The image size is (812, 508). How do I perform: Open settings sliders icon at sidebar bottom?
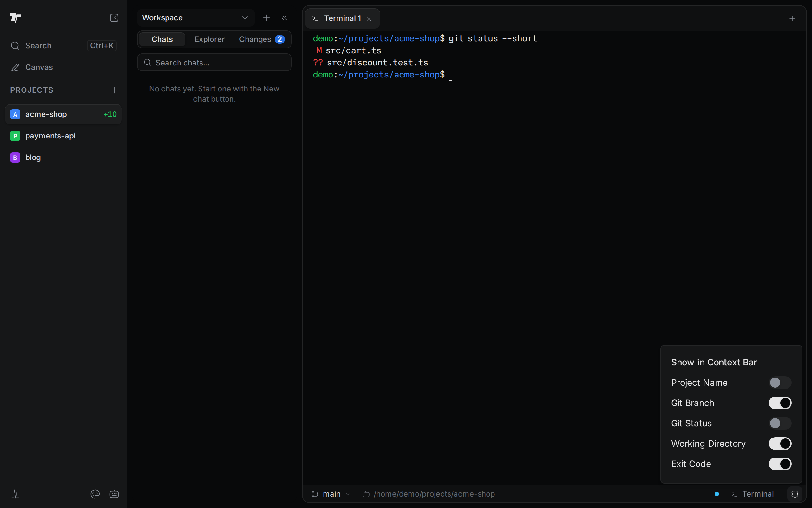click(16, 493)
